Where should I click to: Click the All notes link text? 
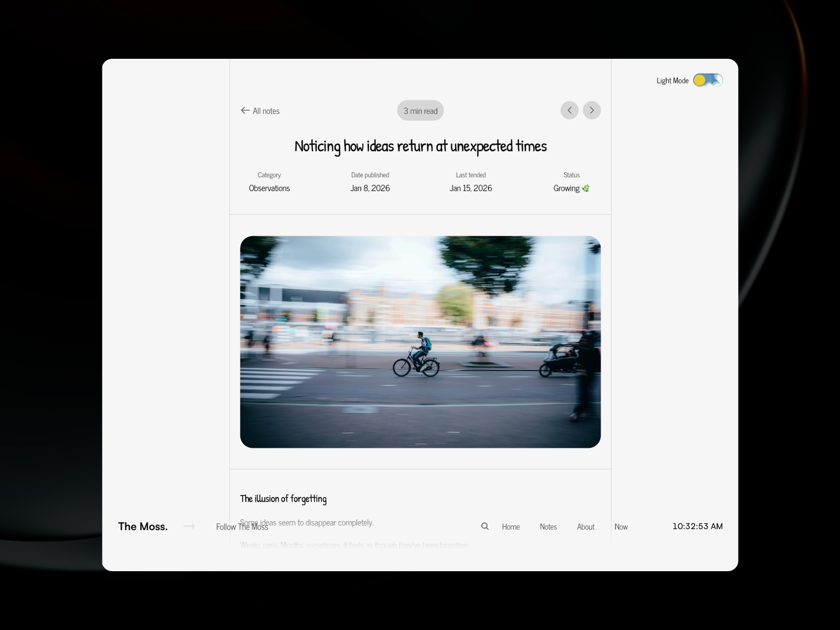tap(266, 111)
